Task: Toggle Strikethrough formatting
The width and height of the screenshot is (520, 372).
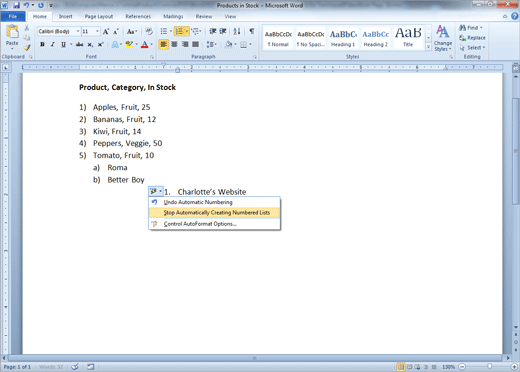Action: [79, 44]
